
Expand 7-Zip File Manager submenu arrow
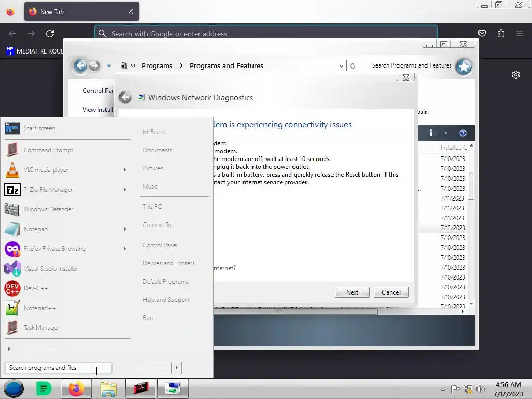coord(125,189)
